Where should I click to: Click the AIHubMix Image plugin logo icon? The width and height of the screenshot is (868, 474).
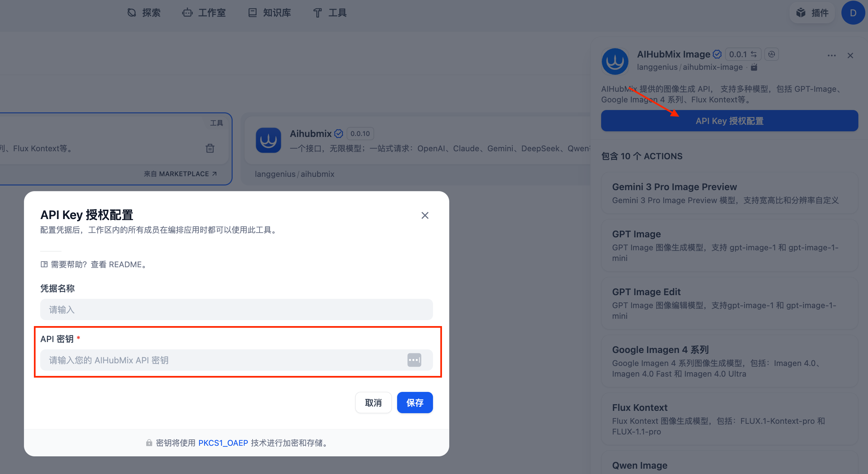coord(614,61)
